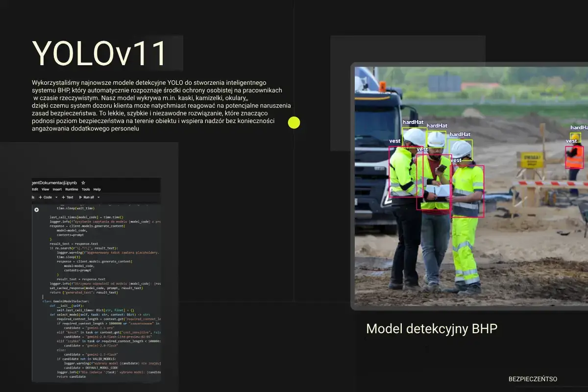This screenshot has height=392, width=588.
Task: Click the orange-vest worker's detection box
Action: click(574, 157)
